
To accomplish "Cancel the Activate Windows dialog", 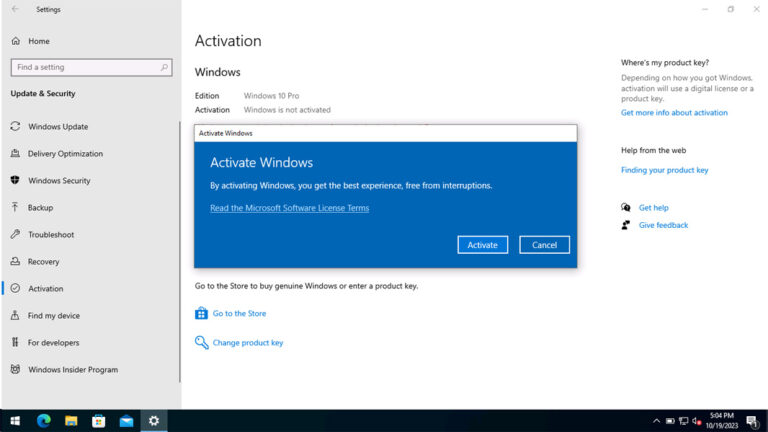I will click(x=544, y=245).
